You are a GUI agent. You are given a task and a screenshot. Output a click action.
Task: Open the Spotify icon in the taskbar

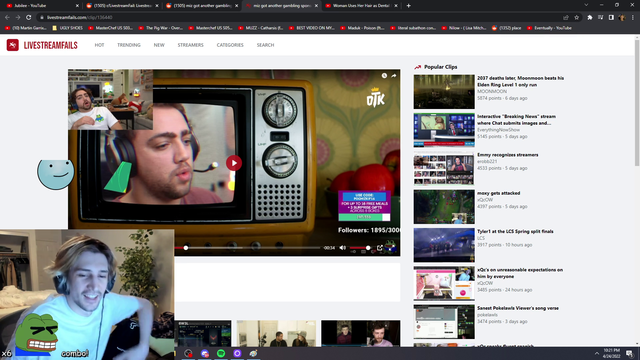221,353
